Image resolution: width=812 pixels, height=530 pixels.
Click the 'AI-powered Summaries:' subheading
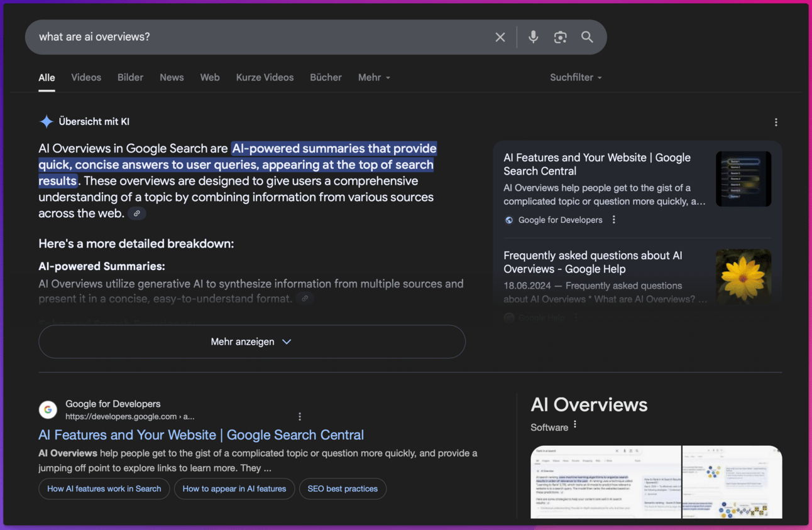(x=102, y=266)
